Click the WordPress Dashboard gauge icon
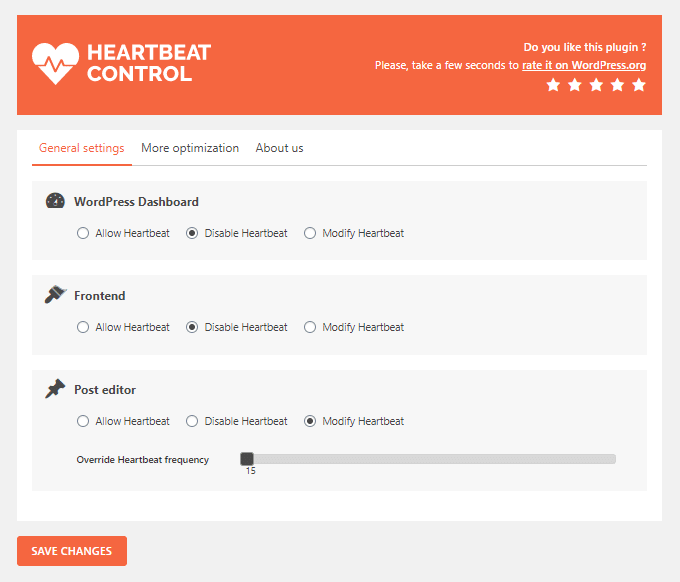This screenshot has width=680, height=582. click(55, 201)
